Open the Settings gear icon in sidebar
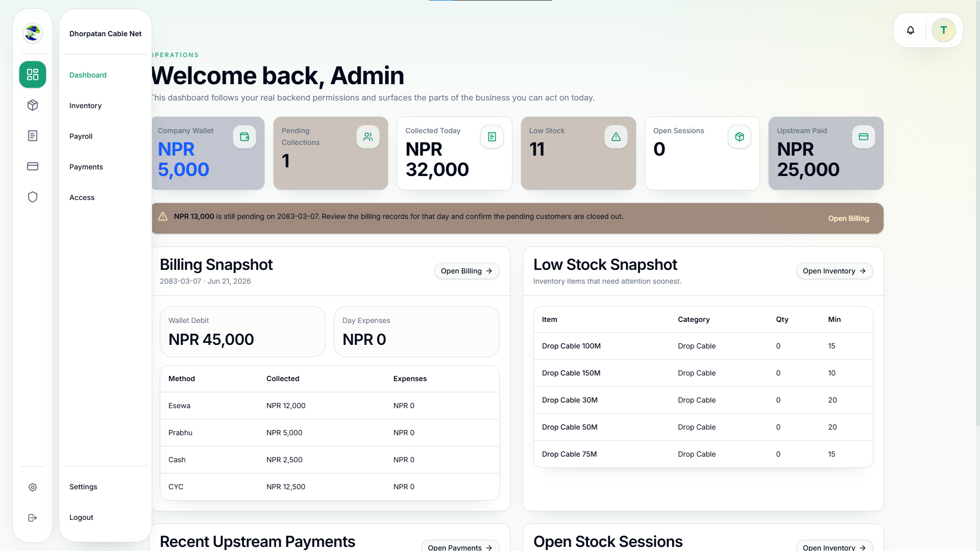980x551 pixels. [x=33, y=487]
